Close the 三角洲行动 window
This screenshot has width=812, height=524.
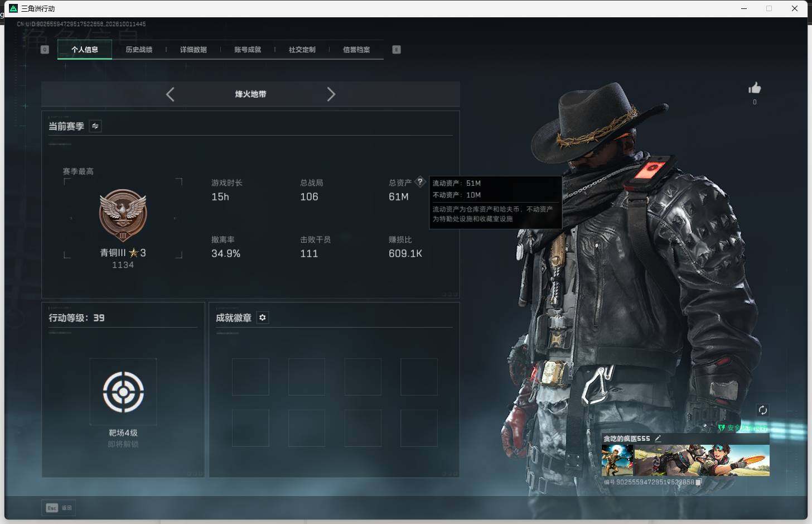coord(795,8)
